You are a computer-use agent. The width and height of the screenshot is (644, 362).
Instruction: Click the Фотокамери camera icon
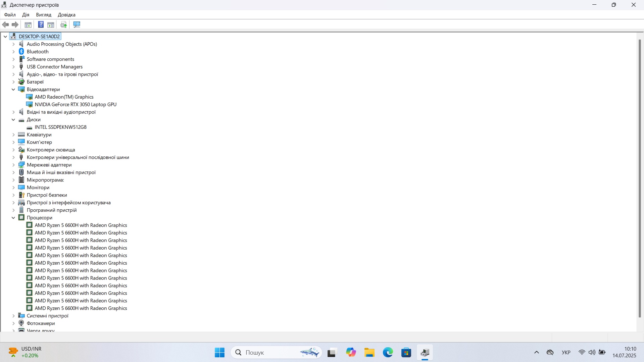click(x=21, y=323)
